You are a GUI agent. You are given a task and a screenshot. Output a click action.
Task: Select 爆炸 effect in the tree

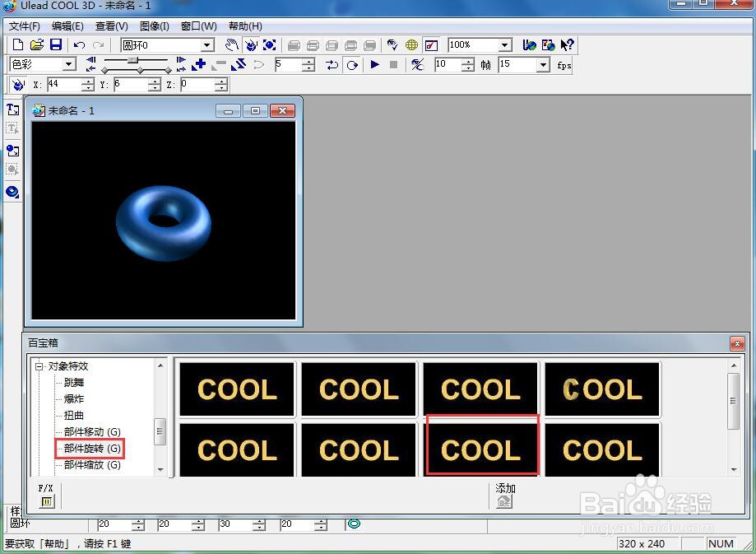tap(74, 399)
